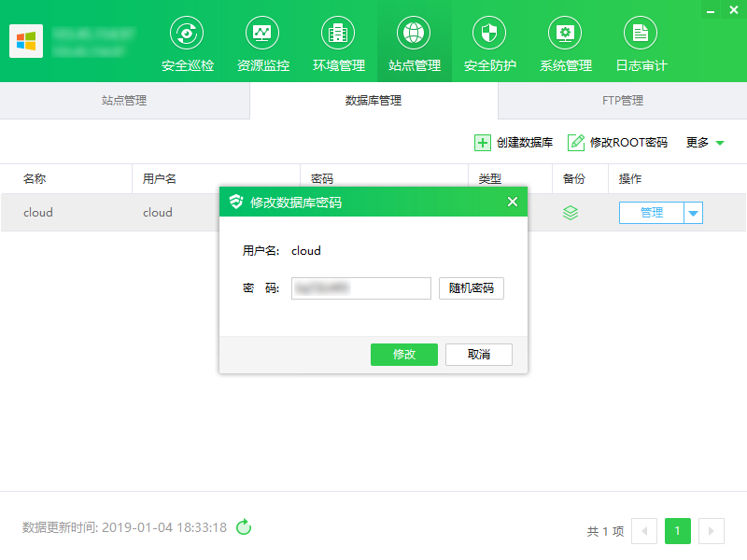The height and width of the screenshot is (560, 747).
Task: Click the previous page arrow
Action: pos(644,530)
